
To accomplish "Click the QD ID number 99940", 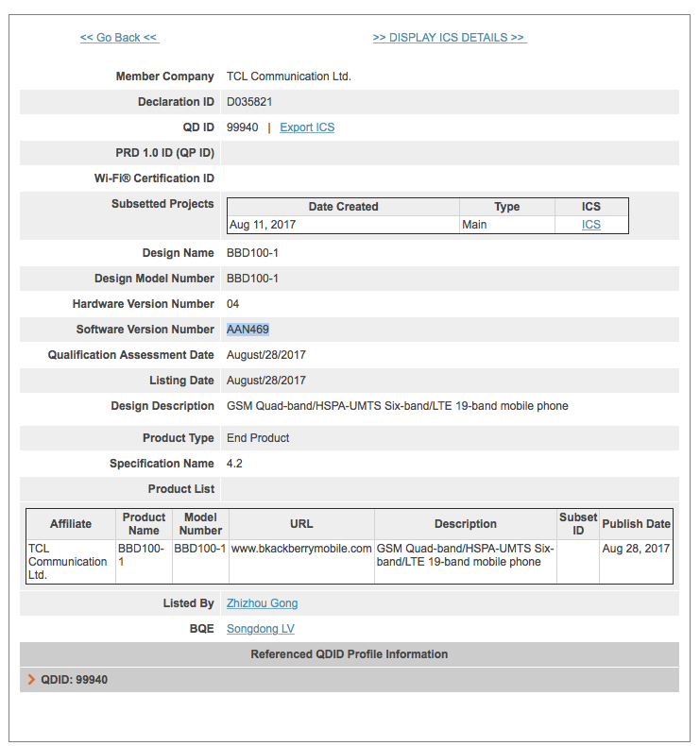I will [x=242, y=127].
